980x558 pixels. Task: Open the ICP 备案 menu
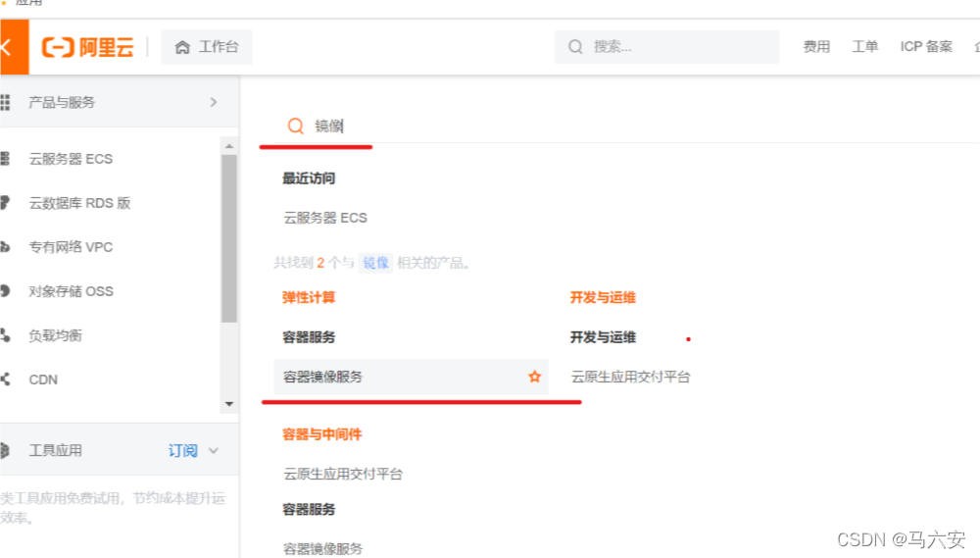[926, 47]
